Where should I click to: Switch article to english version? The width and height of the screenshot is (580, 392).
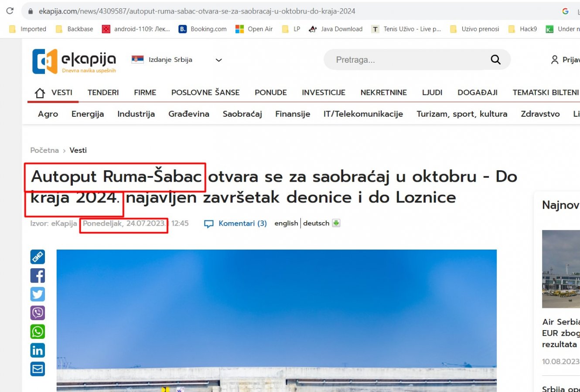click(286, 223)
